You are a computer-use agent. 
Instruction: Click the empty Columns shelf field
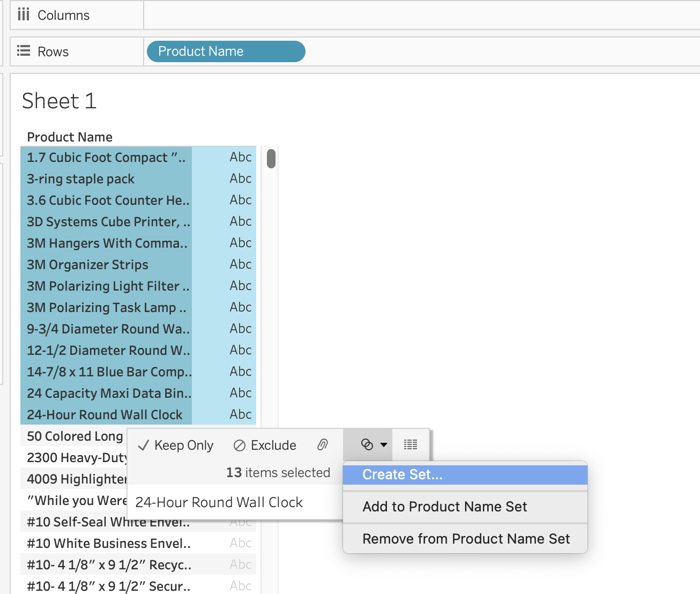(422, 15)
